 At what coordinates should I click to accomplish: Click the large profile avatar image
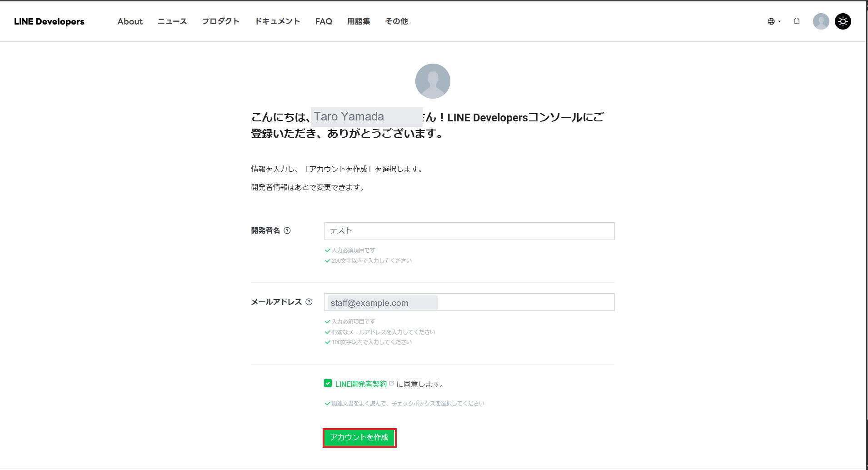433,81
